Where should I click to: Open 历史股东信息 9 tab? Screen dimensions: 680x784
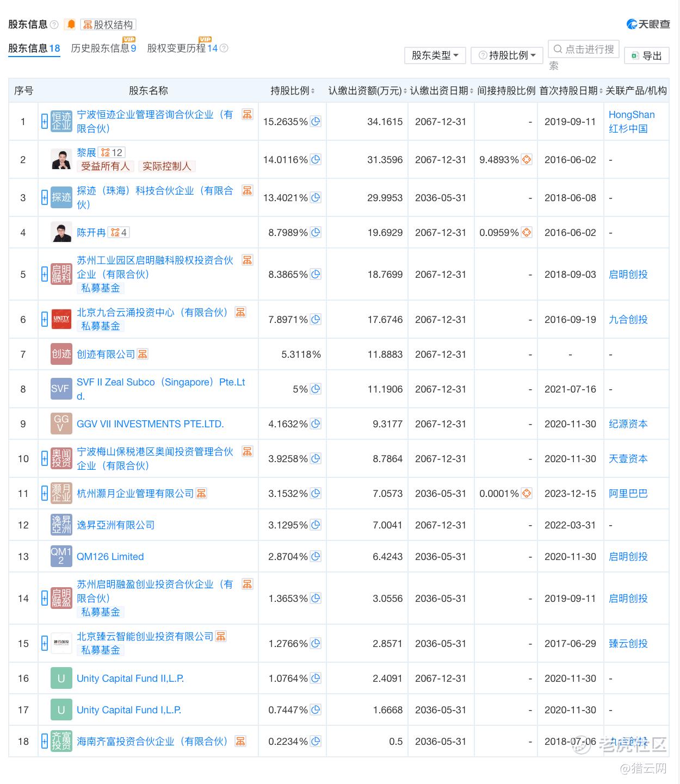103,48
